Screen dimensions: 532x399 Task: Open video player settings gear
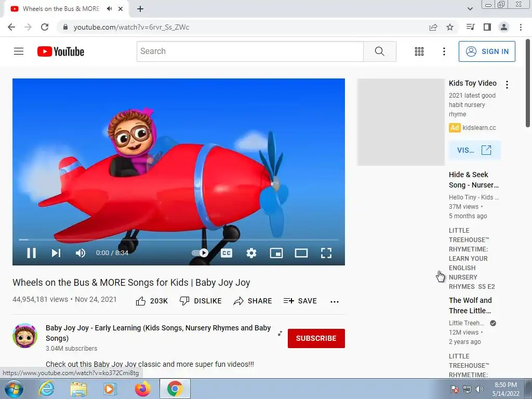click(251, 253)
